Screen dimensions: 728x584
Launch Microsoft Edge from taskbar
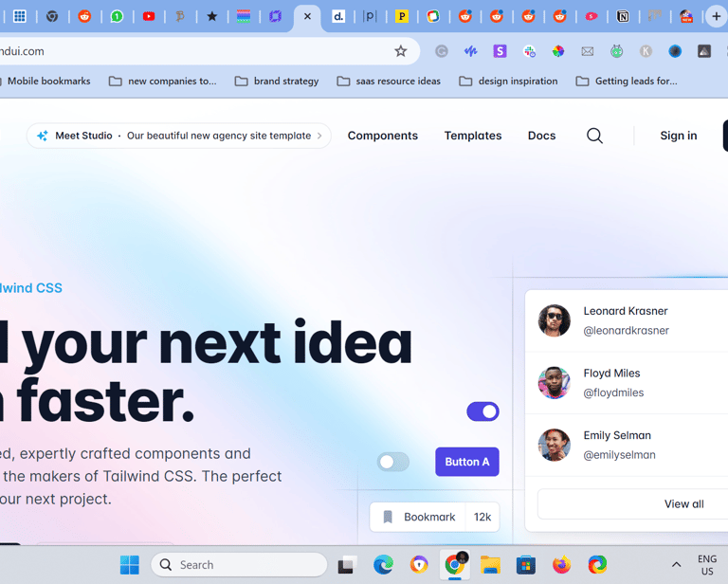383,565
